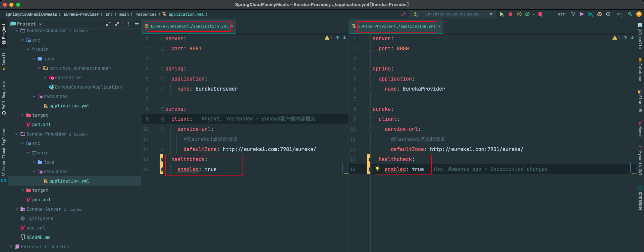Image resolution: width=644 pixels, height=252 pixels.
Task: Open Project panel options three-dot menu
Action: click(x=128, y=24)
